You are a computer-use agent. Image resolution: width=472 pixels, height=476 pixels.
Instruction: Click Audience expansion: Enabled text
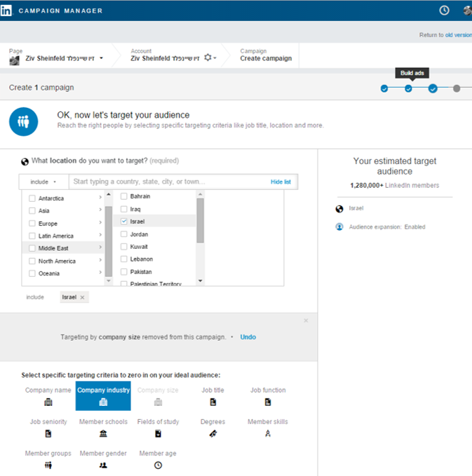click(387, 227)
